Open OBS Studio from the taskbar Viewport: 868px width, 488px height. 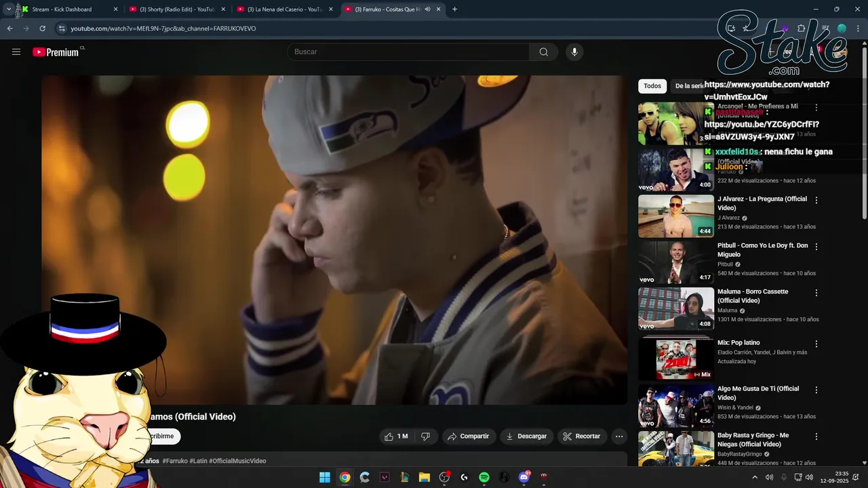pyautogui.click(x=444, y=477)
